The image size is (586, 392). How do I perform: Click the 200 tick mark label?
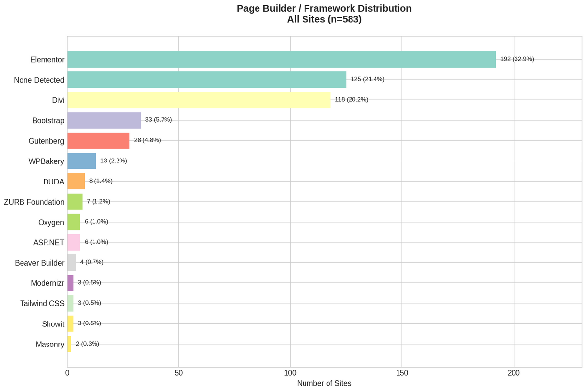pos(514,373)
